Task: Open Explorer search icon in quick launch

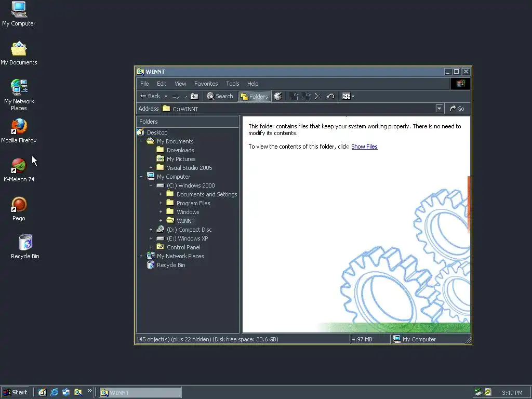Action: pos(78,392)
